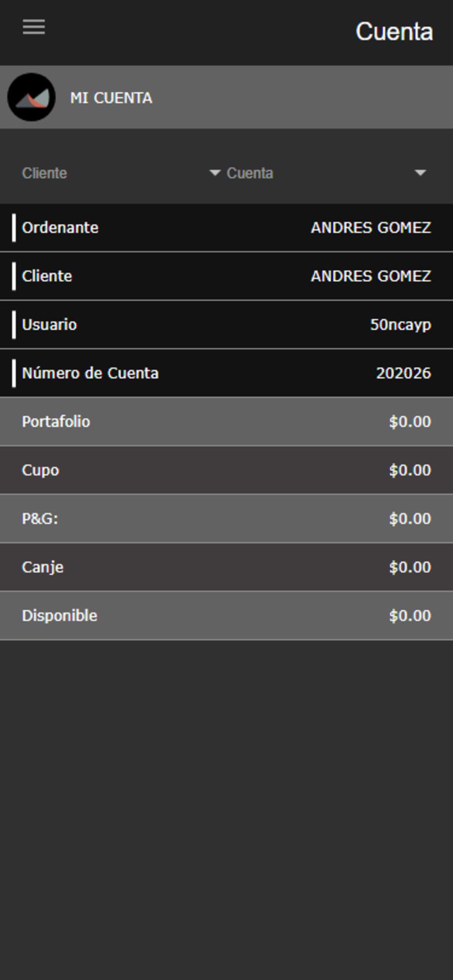Click the Disponible amount $0.00
453x980 pixels.
coord(410,616)
